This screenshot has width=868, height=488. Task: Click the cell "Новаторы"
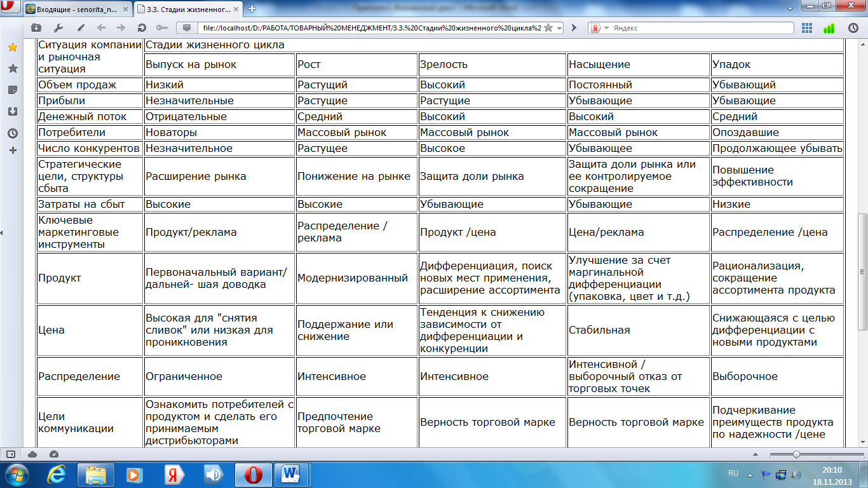219,132
